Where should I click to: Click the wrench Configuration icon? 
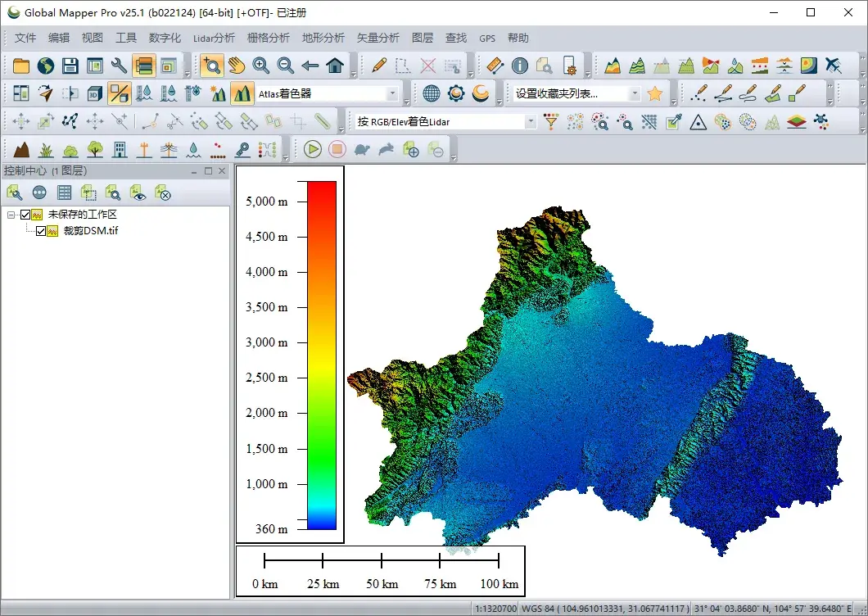coord(119,66)
